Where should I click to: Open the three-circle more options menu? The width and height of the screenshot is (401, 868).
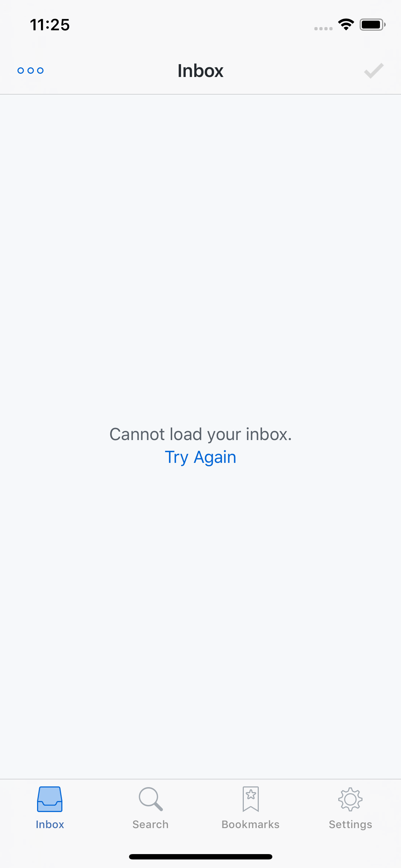[31, 71]
